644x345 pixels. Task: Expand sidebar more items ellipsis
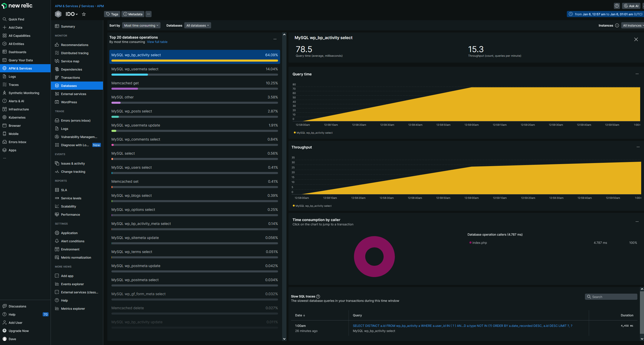coord(4,158)
